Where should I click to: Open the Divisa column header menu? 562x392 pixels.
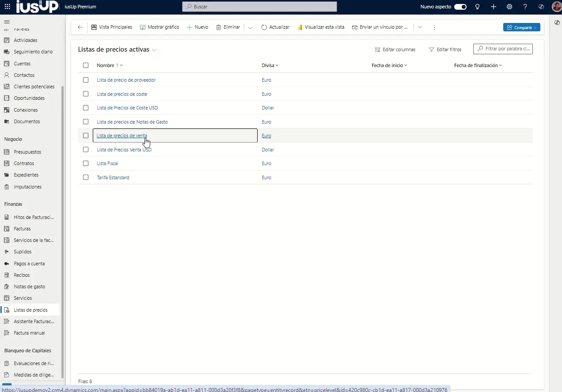pos(270,65)
